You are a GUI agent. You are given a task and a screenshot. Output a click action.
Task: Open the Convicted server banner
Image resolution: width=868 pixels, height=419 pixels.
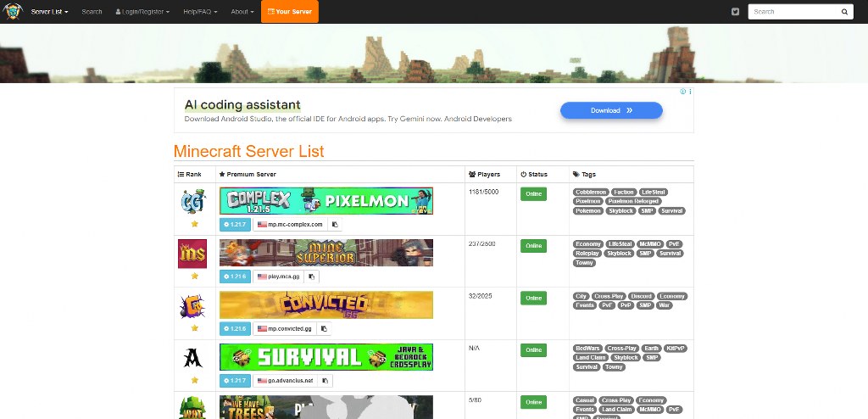pyautogui.click(x=325, y=305)
